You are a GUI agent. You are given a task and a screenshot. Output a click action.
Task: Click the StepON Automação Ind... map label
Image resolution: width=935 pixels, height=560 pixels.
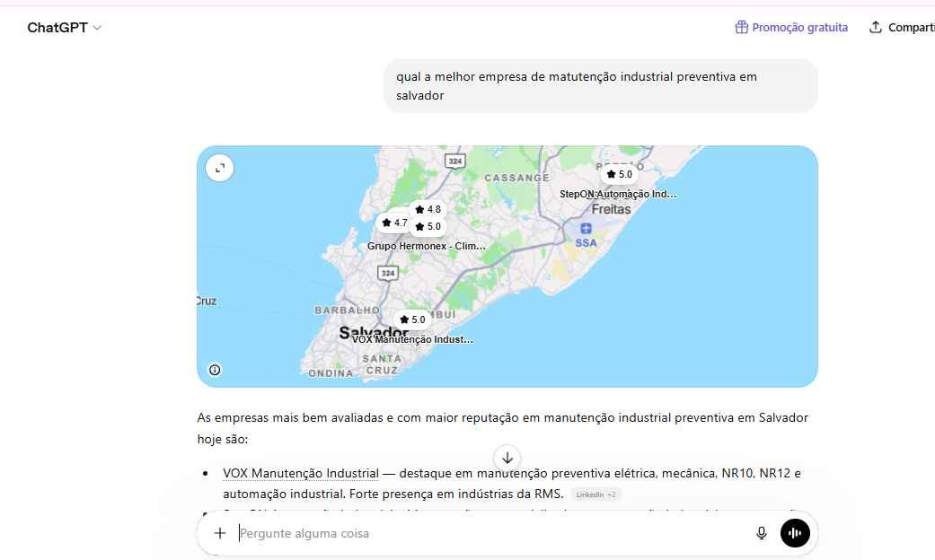click(618, 194)
